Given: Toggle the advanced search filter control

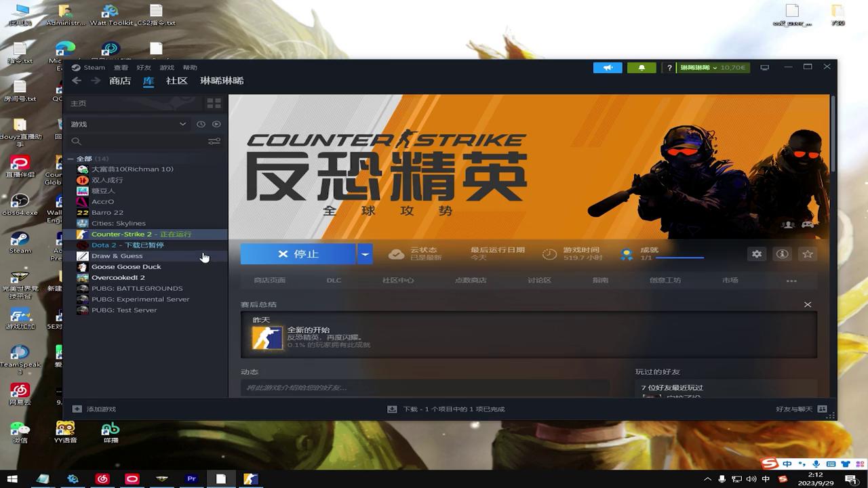Looking at the screenshot, I should (214, 141).
